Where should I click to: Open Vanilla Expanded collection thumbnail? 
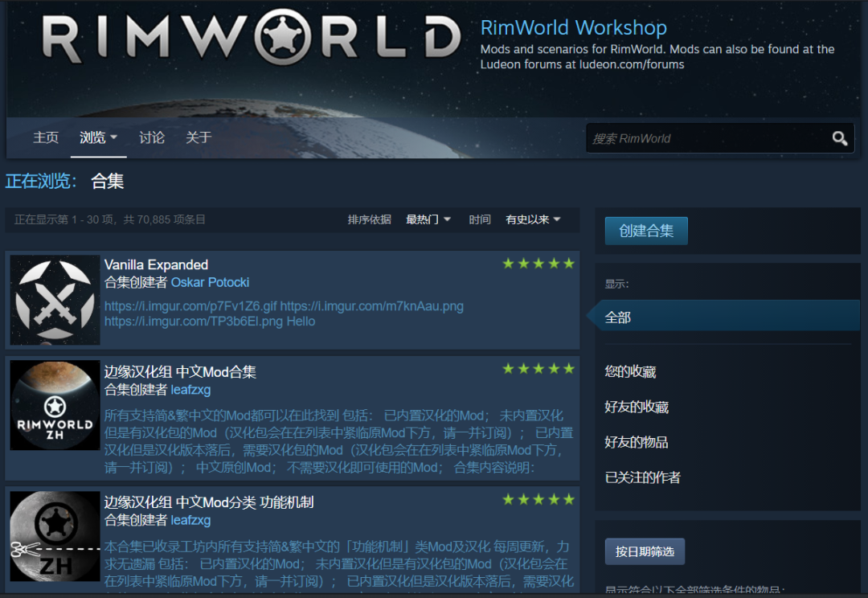pyautogui.click(x=55, y=300)
